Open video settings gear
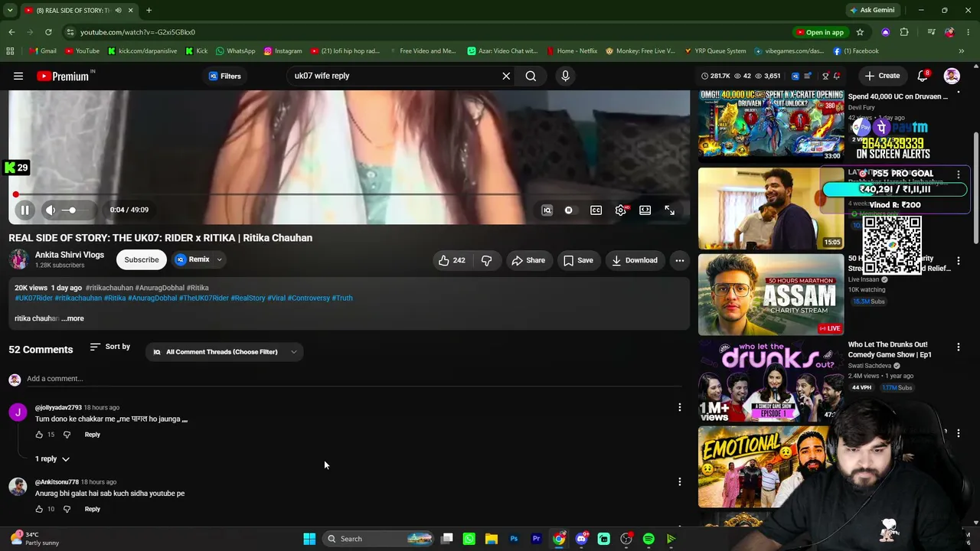 (x=620, y=210)
